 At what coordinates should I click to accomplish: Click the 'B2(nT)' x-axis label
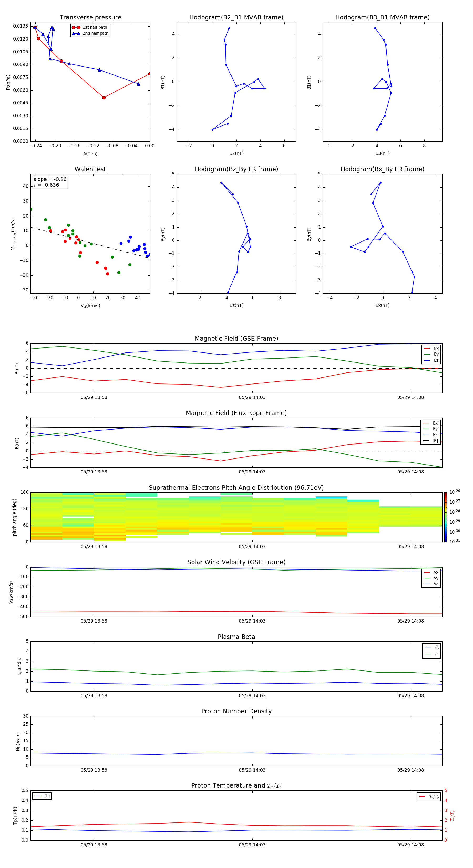[x=236, y=153]
